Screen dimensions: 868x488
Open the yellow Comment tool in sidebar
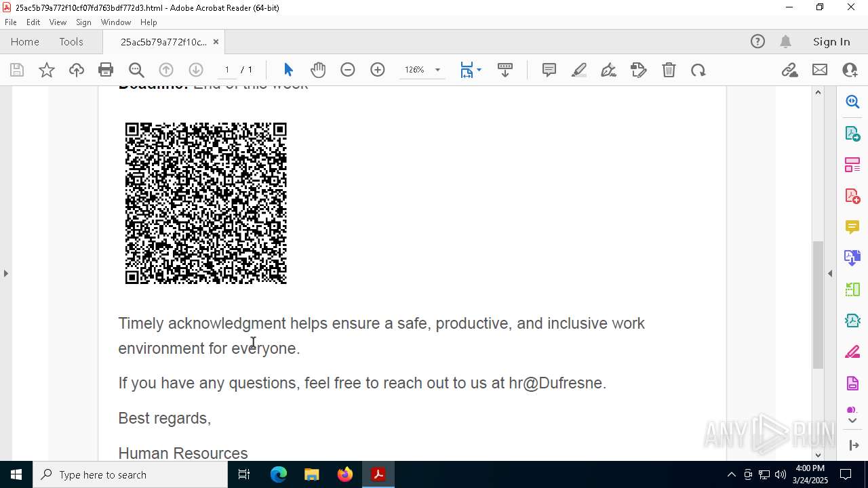tap(852, 226)
